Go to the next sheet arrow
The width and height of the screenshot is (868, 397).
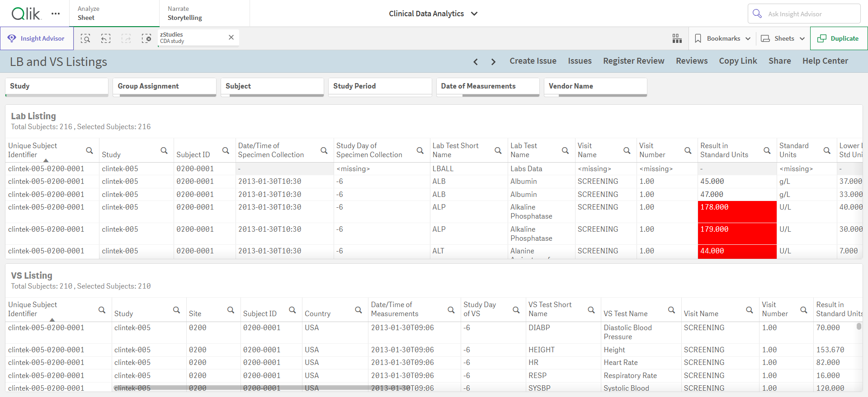click(493, 61)
